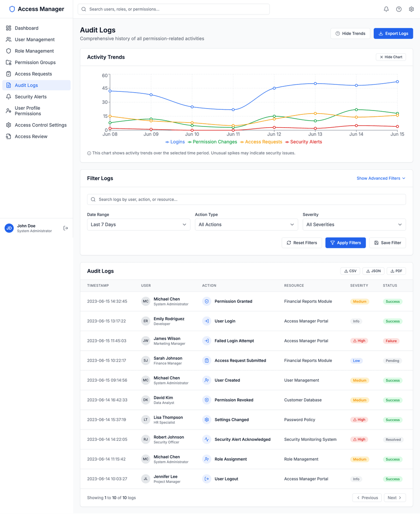This screenshot has width=420, height=514.
Task: Click the Settings Changed gear icon
Action: click(x=206, y=420)
